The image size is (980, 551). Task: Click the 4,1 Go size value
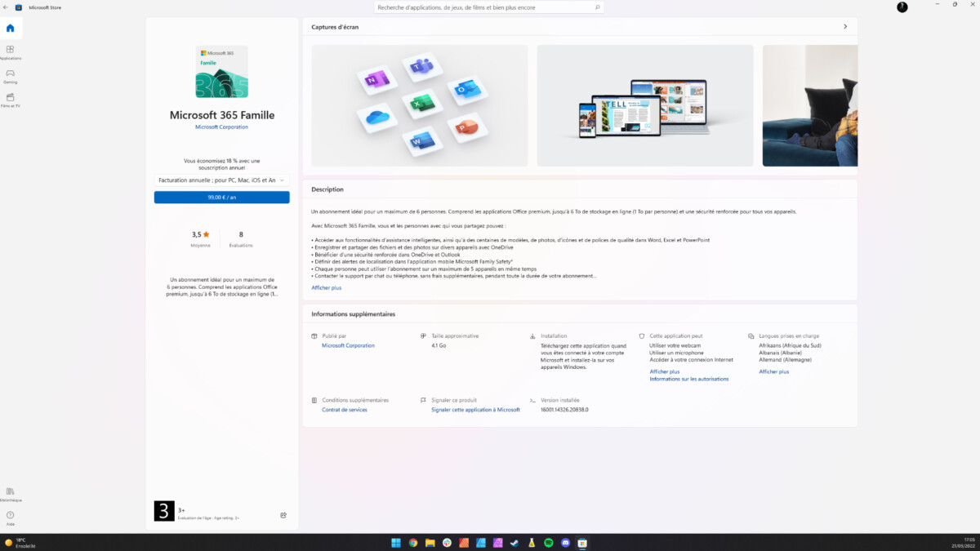439,345
